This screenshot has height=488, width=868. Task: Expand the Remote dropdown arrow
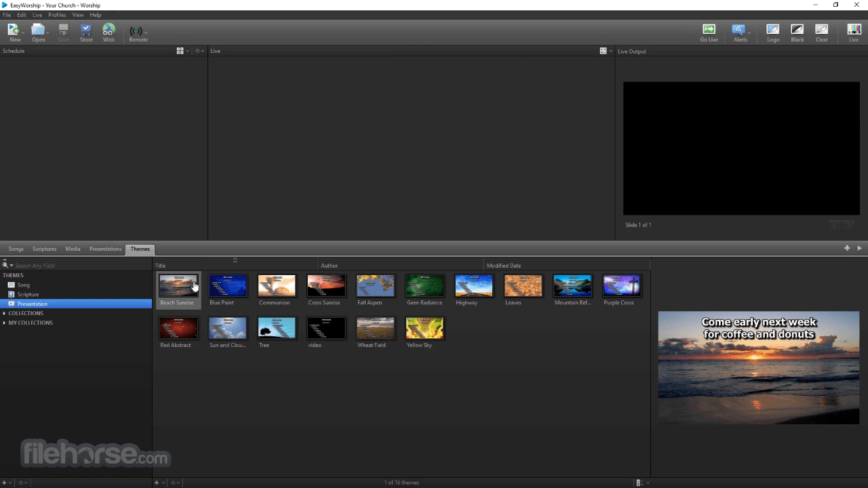(146, 32)
